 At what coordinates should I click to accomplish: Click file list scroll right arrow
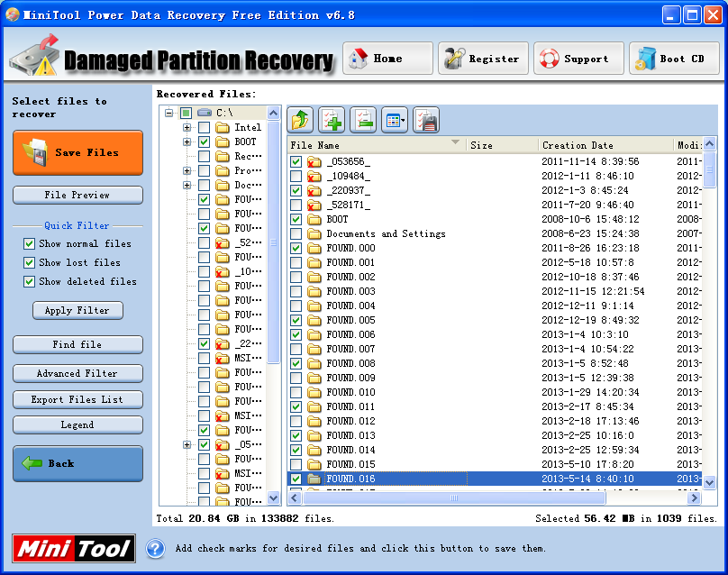[694, 497]
